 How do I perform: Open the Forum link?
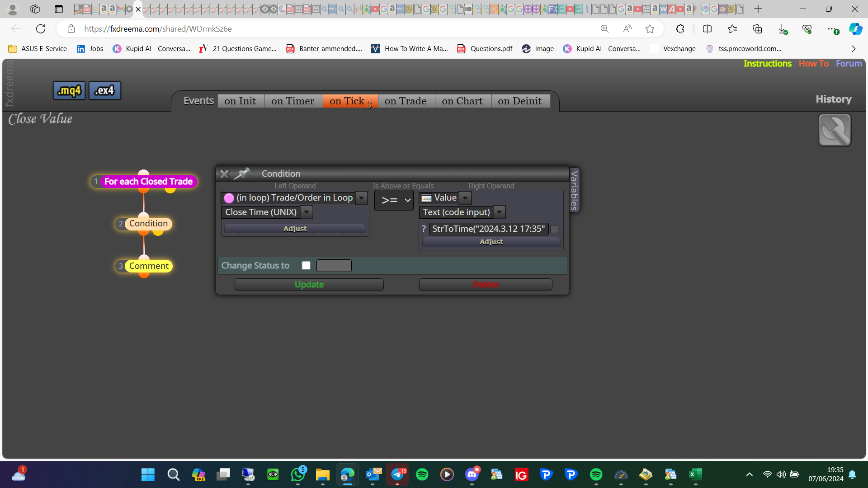pyautogui.click(x=849, y=64)
